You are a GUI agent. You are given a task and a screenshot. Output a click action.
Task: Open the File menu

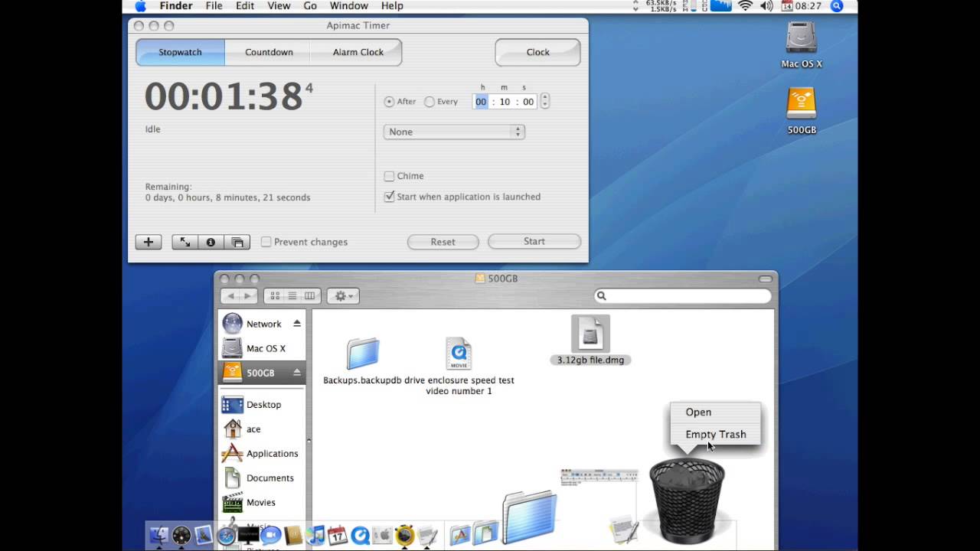[214, 6]
